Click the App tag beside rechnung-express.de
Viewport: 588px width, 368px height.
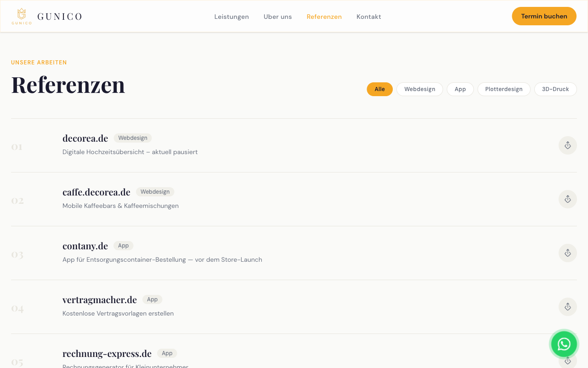[x=167, y=353]
